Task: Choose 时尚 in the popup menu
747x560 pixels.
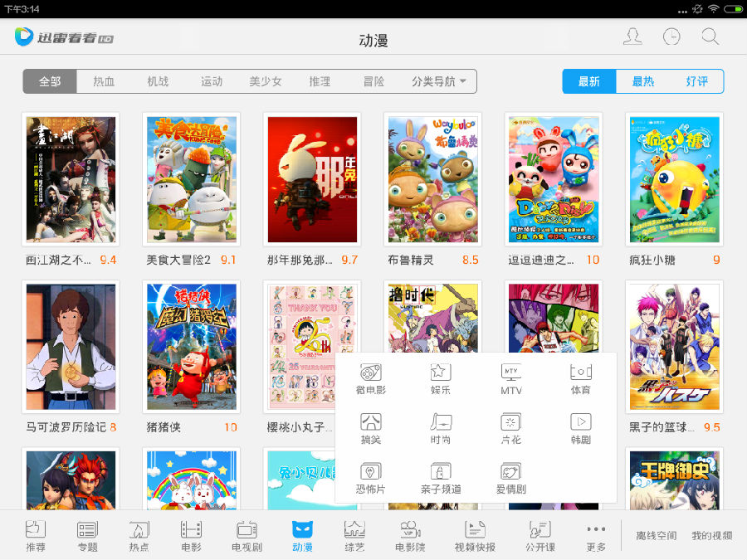Action: click(441, 429)
